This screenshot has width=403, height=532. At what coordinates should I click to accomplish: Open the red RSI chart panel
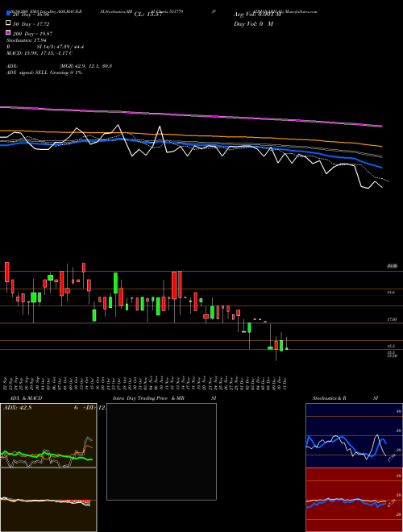[x=354, y=500]
